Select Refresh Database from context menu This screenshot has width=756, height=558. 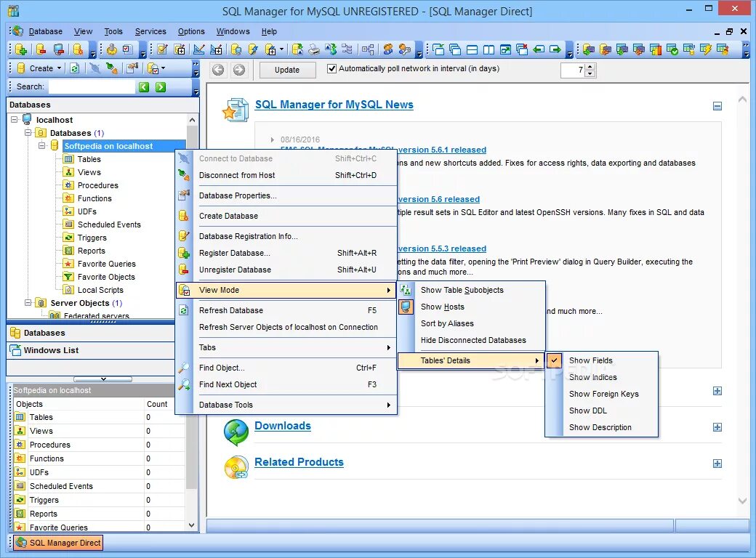[286, 310]
